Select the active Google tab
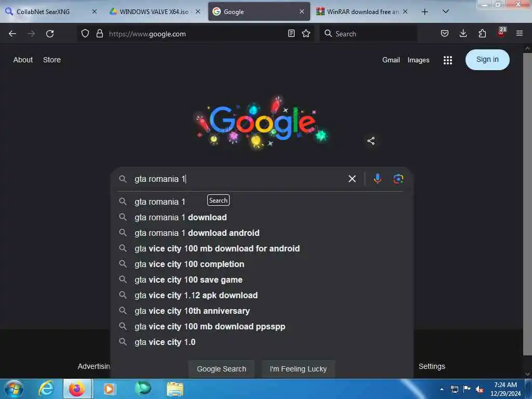 pos(259,12)
